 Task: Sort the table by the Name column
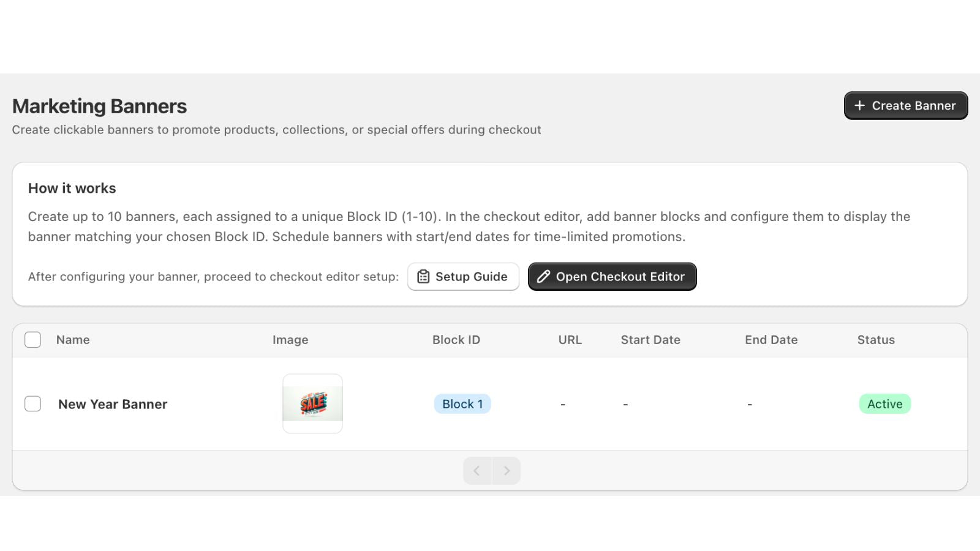point(72,340)
